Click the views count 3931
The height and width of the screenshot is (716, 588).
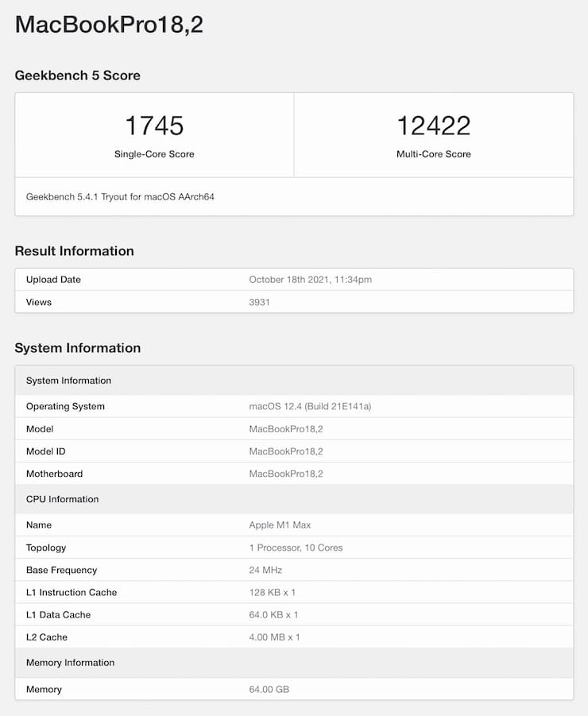tap(259, 302)
